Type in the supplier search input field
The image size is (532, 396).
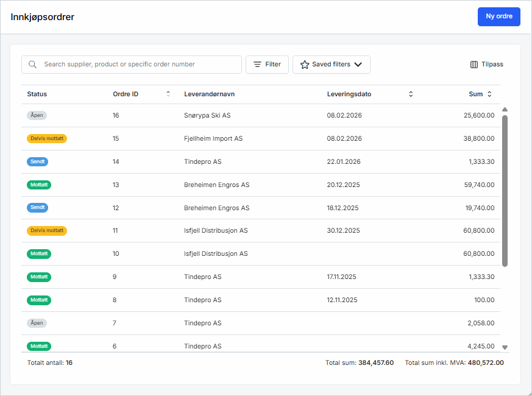[x=140, y=65]
